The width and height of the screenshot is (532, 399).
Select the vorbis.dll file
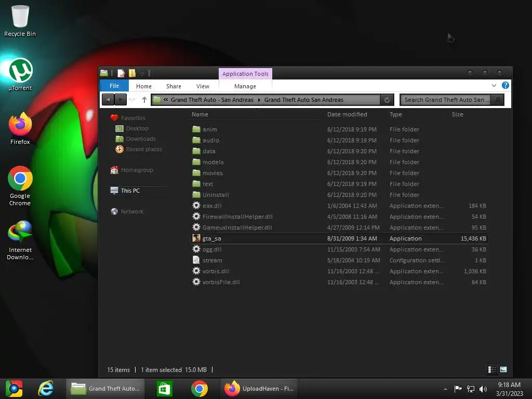coord(339,271)
